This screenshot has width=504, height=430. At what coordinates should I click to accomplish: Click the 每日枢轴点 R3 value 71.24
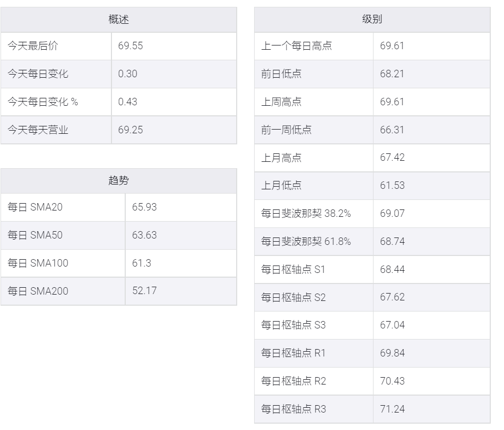tap(392, 409)
